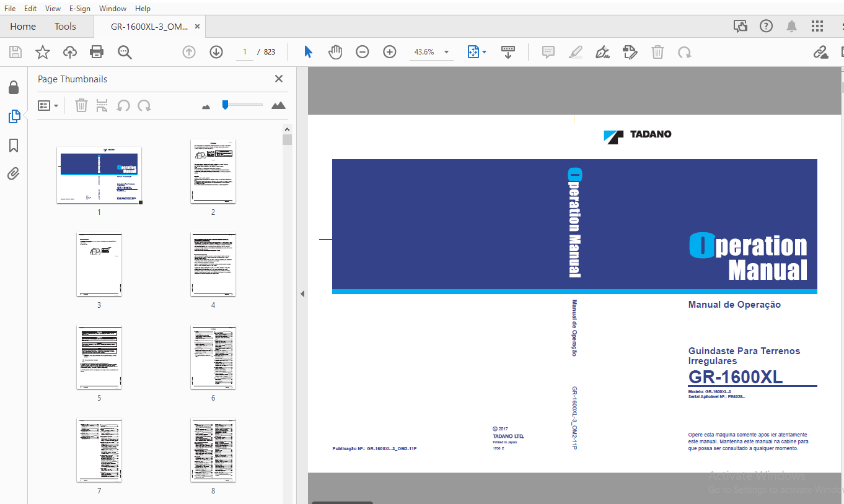Image resolution: width=844 pixels, height=504 pixels.
Task: Open the Edit menu
Action: click(x=30, y=9)
